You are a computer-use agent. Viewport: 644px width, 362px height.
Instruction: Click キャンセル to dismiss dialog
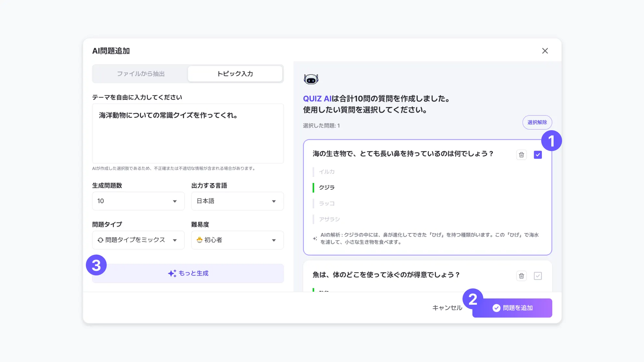click(447, 308)
